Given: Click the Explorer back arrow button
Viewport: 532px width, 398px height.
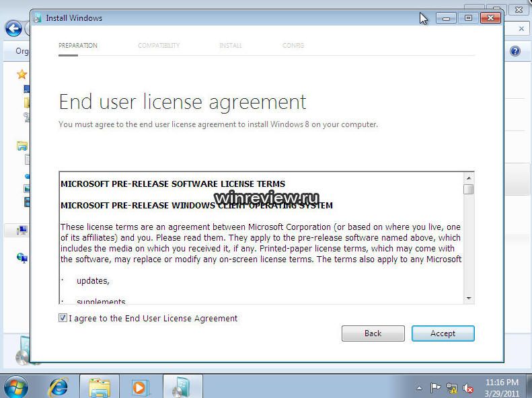Looking at the screenshot, I should 12,29.
